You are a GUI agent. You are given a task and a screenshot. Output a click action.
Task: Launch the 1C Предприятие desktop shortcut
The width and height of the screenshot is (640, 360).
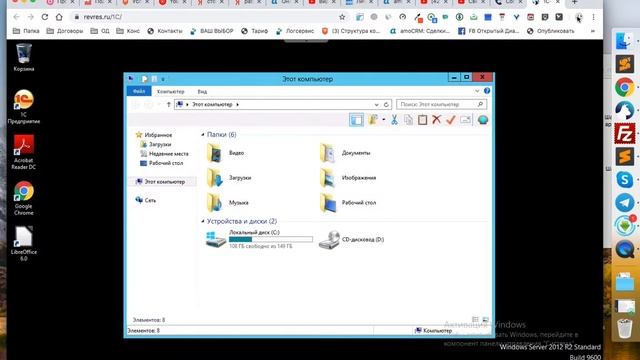[x=24, y=106]
